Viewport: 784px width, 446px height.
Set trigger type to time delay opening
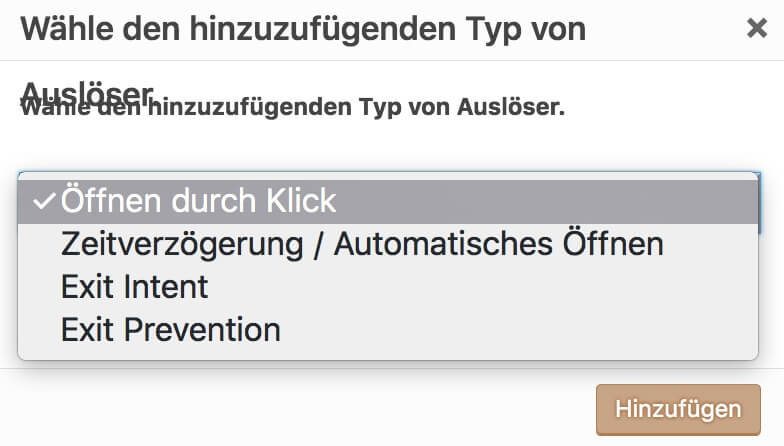click(x=361, y=244)
